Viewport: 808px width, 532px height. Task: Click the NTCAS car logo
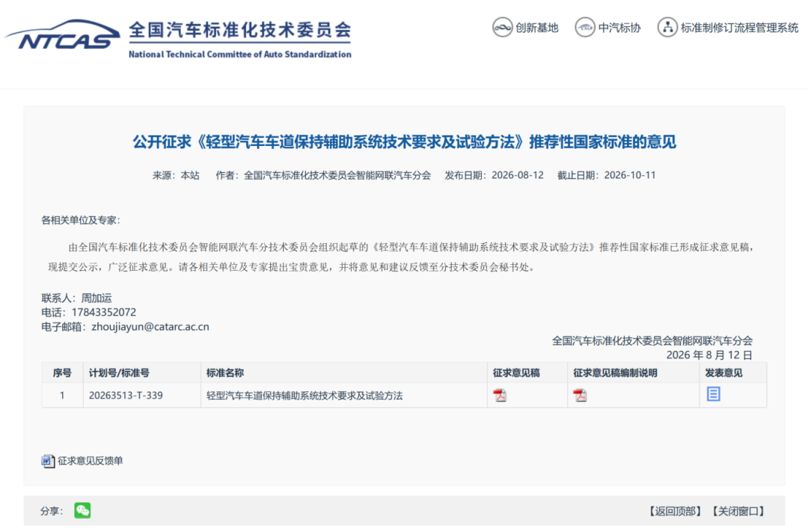coord(62,36)
